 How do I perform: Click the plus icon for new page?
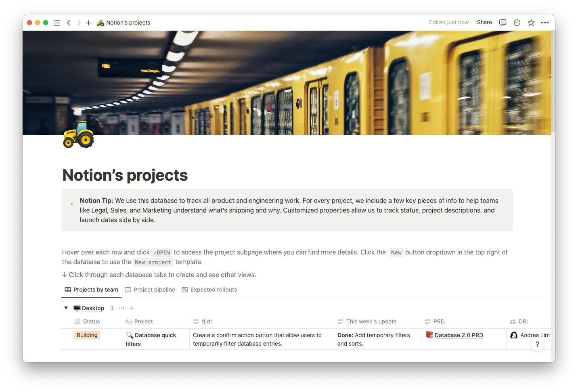88,23
